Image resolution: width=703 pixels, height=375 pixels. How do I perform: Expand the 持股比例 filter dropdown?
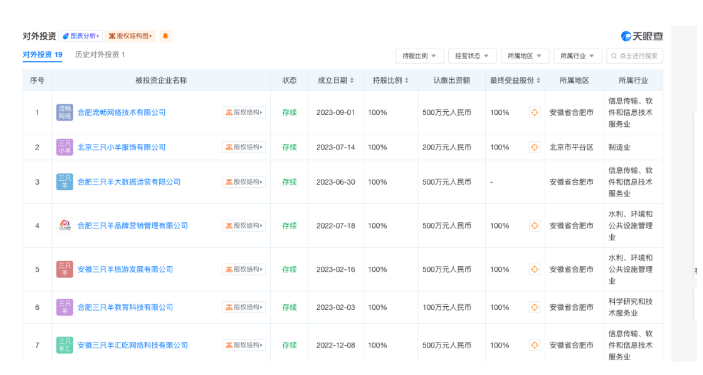point(419,56)
